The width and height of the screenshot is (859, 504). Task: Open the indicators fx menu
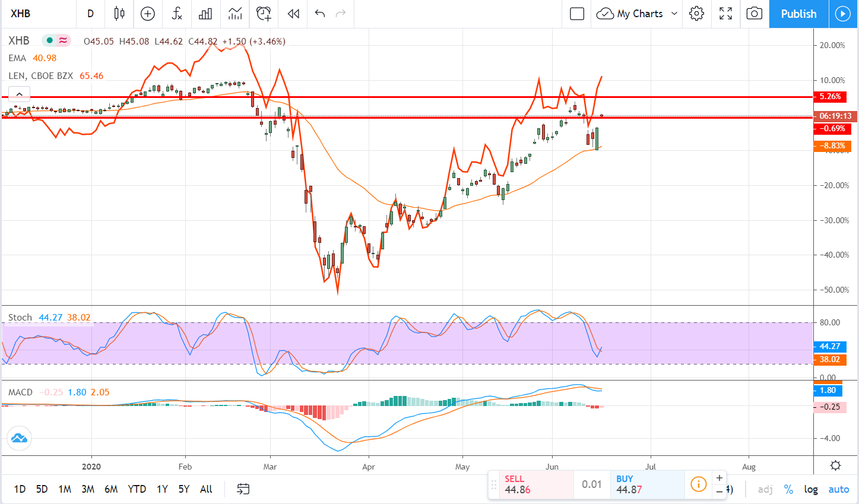pos(177,14)
